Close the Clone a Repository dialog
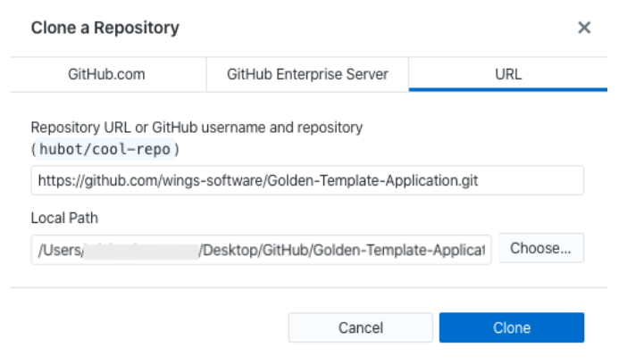 pos(584,28)
